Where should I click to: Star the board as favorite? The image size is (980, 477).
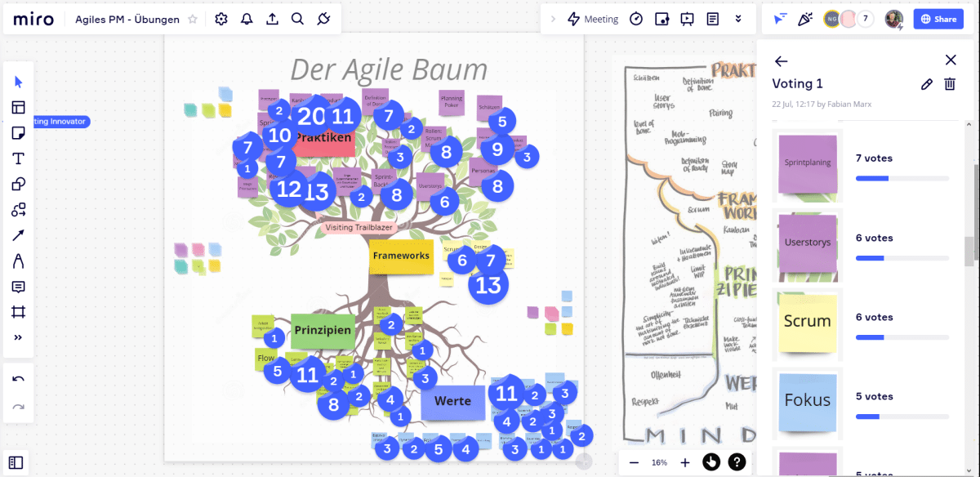click(193, 19)
